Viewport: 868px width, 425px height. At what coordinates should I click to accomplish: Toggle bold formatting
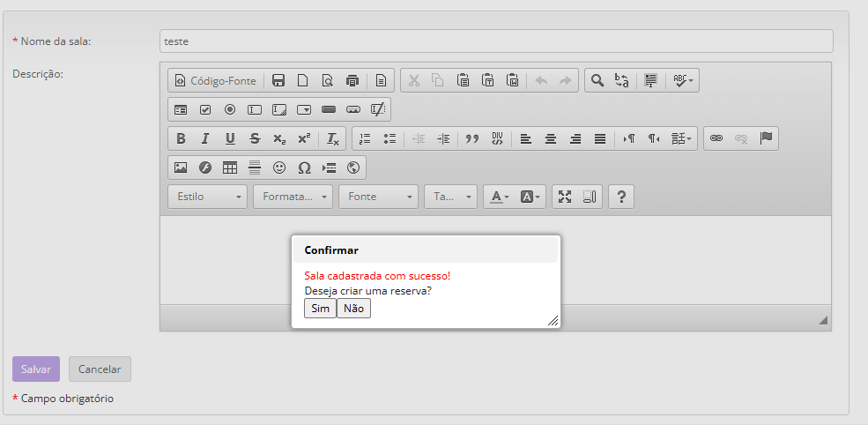pos(181,138)
